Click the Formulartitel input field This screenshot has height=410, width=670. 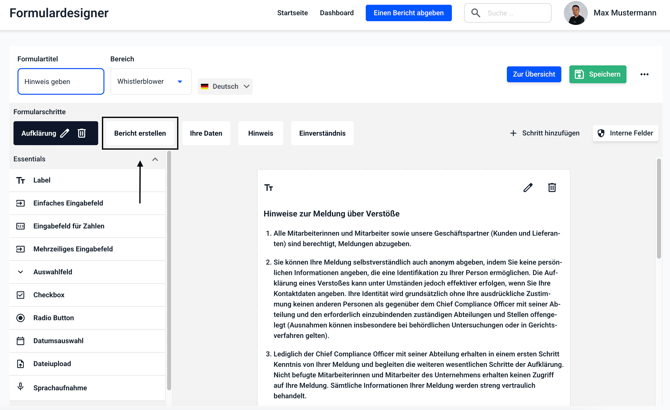(61, 82)
